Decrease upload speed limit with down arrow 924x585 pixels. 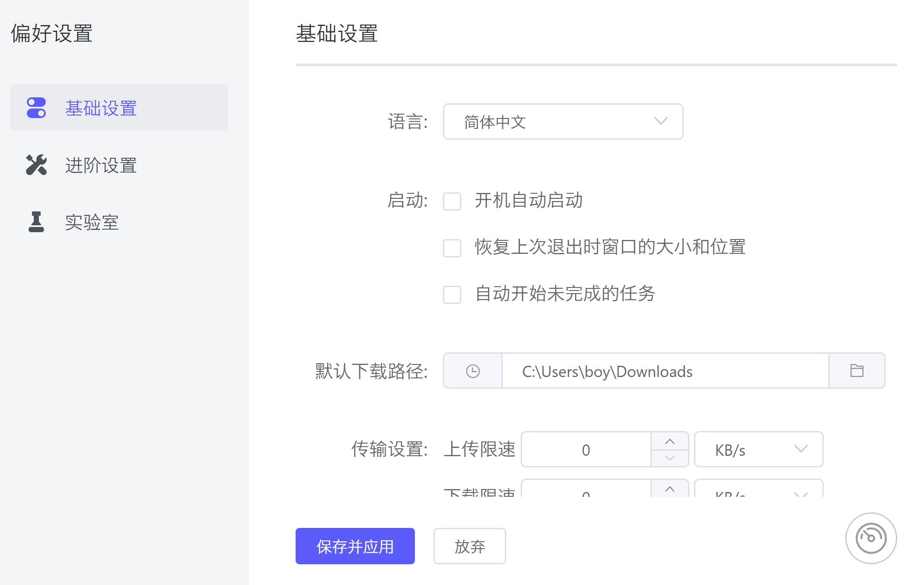[669, 458]
